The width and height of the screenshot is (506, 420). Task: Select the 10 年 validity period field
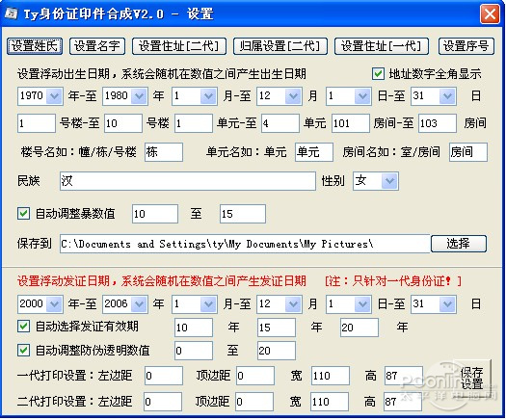[x=194, y=328]
